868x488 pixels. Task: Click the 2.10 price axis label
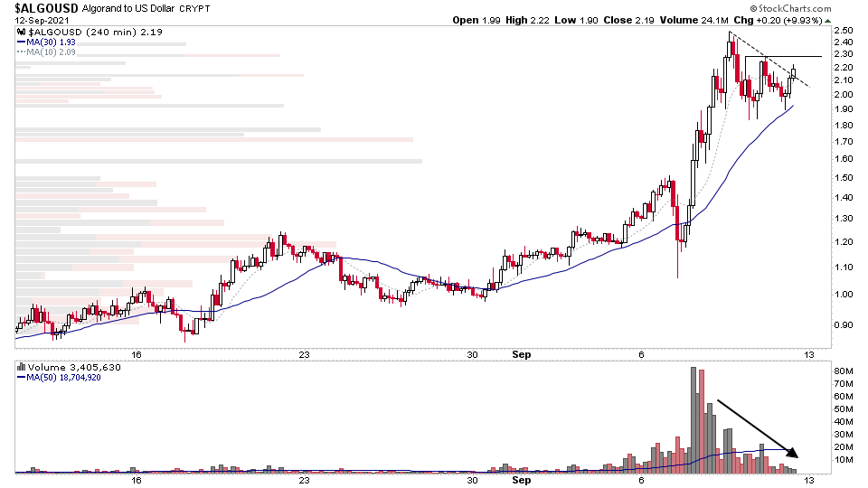[843, 80]
